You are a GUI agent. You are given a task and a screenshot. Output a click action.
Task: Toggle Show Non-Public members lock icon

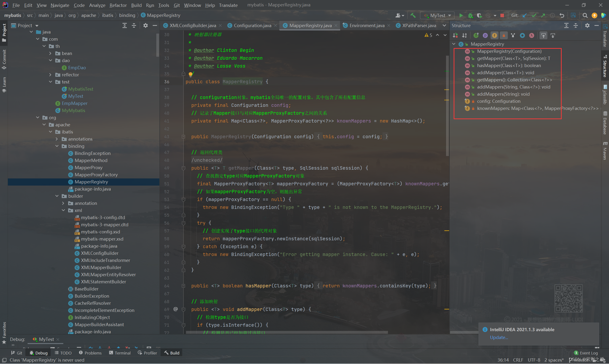point(504,35)
